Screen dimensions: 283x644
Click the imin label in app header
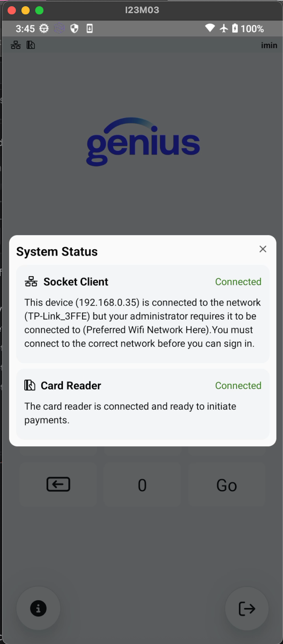[x=269, y=45]
